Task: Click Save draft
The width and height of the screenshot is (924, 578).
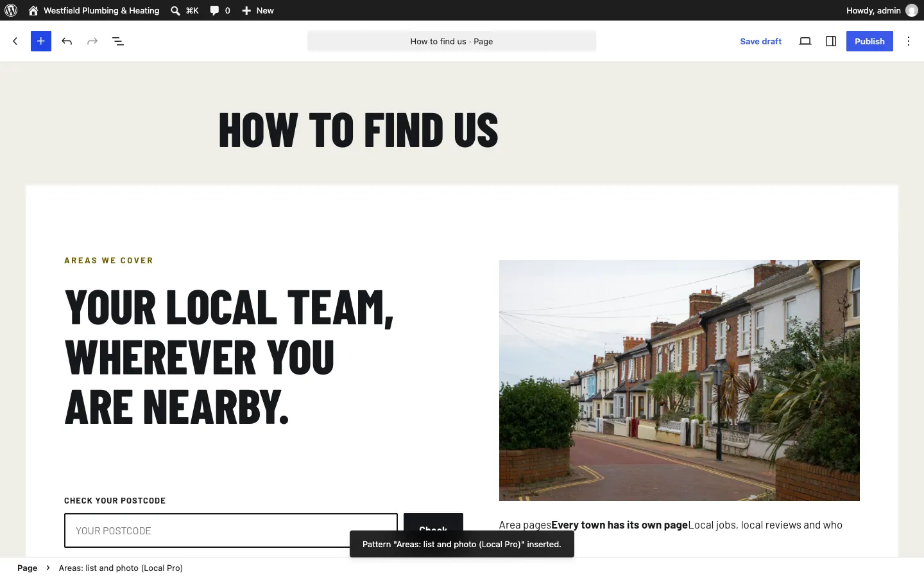Action: click(x=760, y=41)
